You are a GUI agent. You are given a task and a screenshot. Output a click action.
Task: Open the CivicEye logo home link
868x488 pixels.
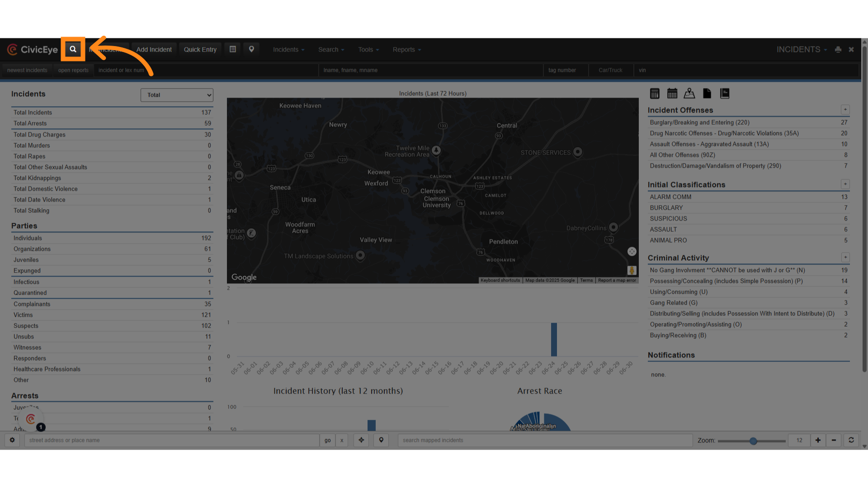coord(33,50)
